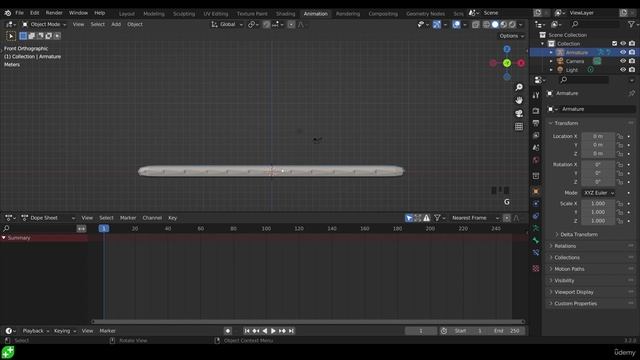Open the Render menu
640x360 pixels.
(54, 13)
